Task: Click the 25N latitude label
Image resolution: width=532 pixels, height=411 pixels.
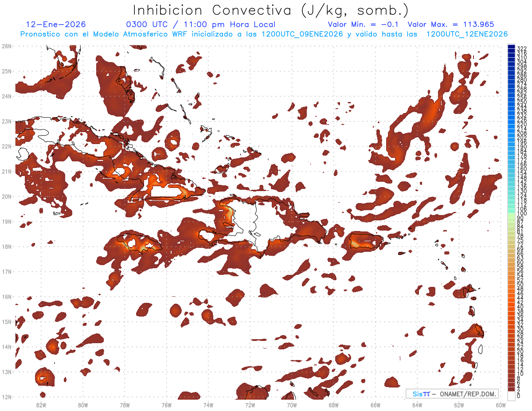Action: pos(7,71)
